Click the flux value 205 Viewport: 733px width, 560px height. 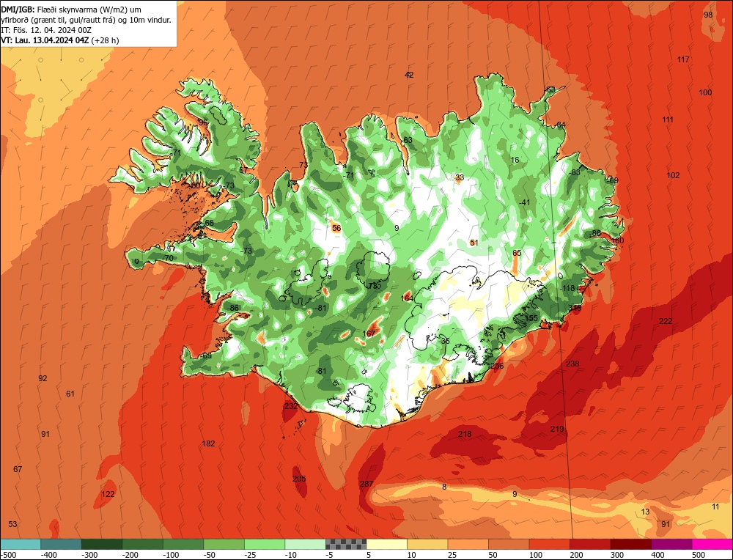click(x=299, y=479)
